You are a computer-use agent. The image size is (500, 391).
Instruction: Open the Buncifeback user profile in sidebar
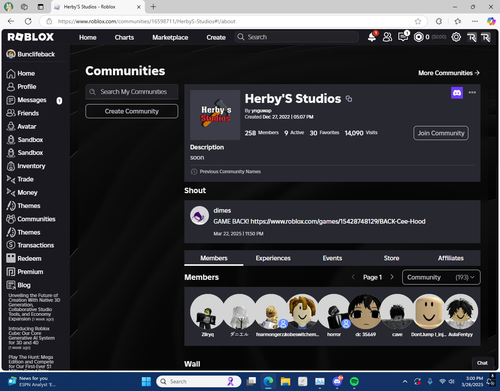point(31,54)
